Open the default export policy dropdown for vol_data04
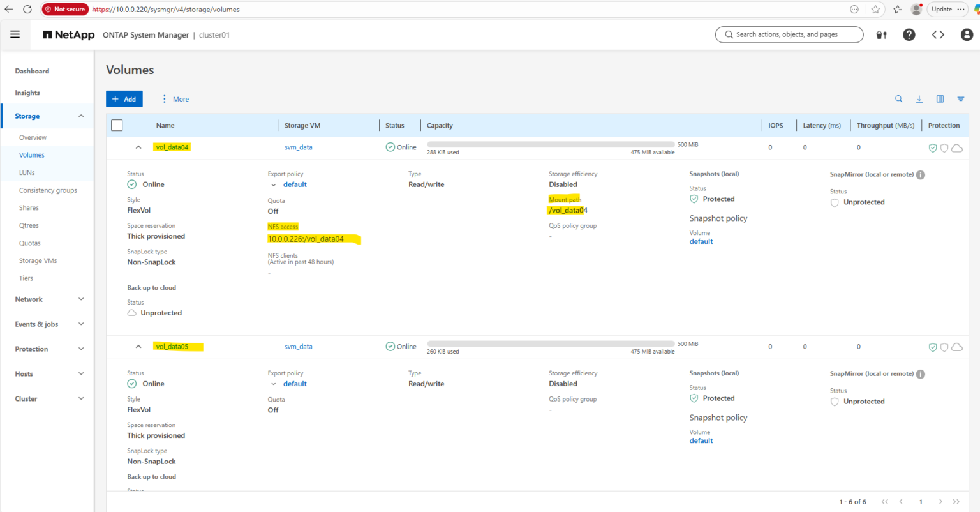This screenshot has width=980, height=512. (x=273, y=184)
